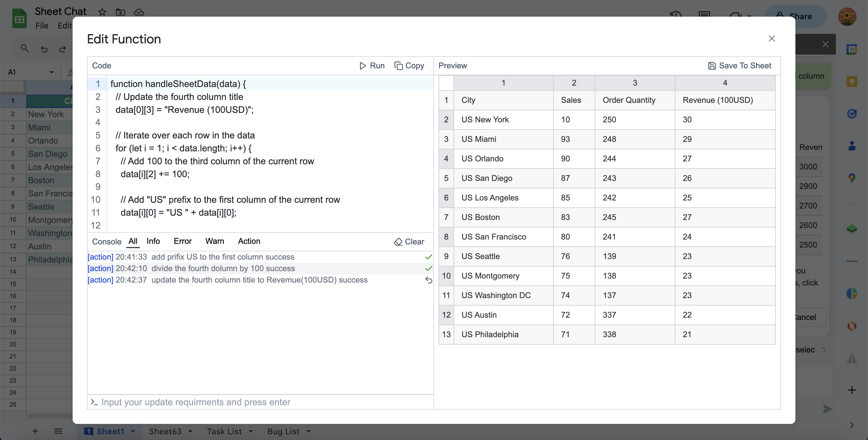The height and width of the screenshot is (440, 868).
Task: Click code line 8 'data[i][2] += 100;'
Action: [155, 174]
